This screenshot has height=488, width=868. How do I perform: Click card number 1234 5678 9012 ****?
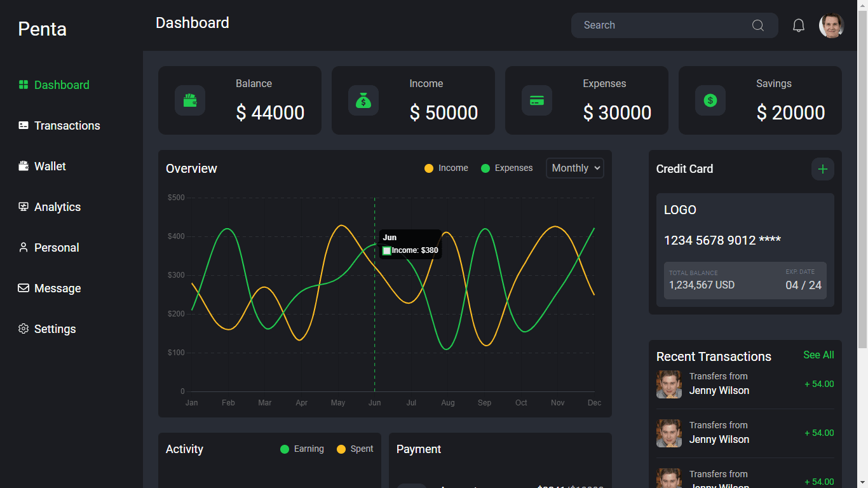722,240
